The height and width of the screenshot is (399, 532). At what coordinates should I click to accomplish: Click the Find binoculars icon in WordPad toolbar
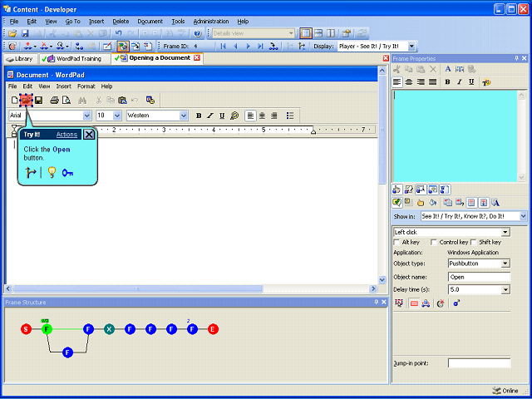pyautogui.click(x=82, y=100)
